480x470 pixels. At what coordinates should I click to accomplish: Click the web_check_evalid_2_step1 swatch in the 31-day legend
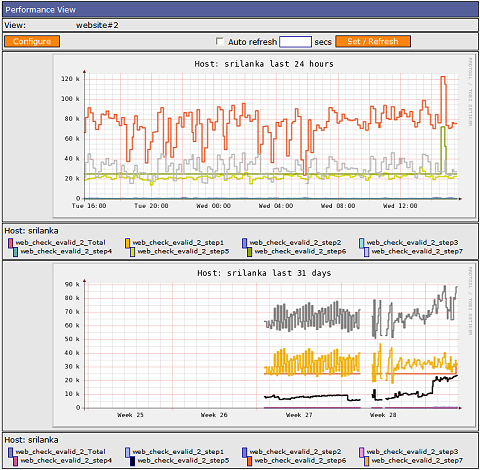[x=127, y=452]
